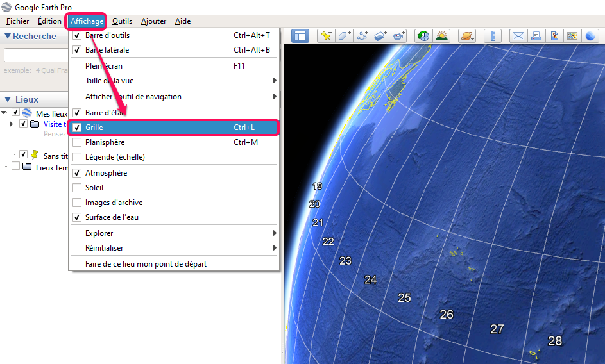The height and width of the screenshot is (364, 605).
Task: Open the Outils menu
Action: pyautogui.click(x=122, y=21)
